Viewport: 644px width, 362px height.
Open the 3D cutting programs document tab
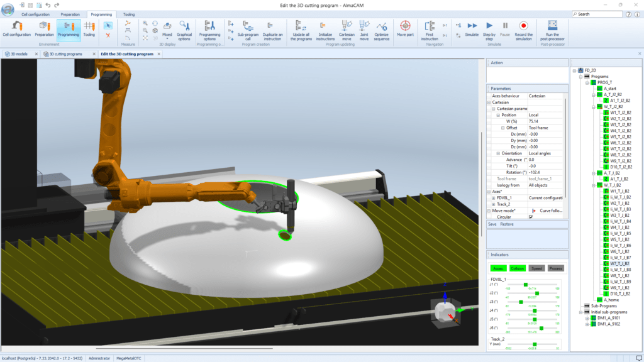(66, 54)
